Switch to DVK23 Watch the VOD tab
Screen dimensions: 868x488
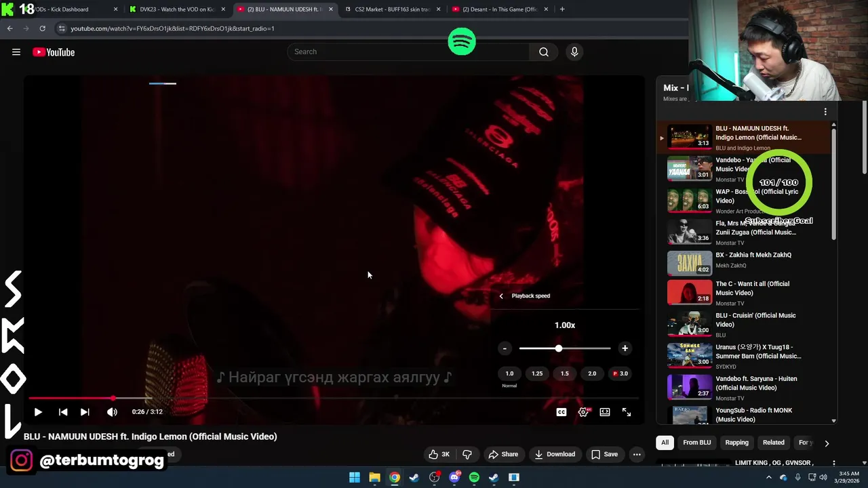(x=177, y=9)
